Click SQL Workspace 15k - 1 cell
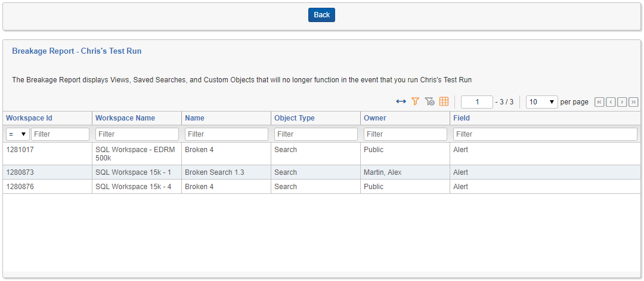Screen dimensions: 644x281 pyautogui.click(x=137, y=172)
